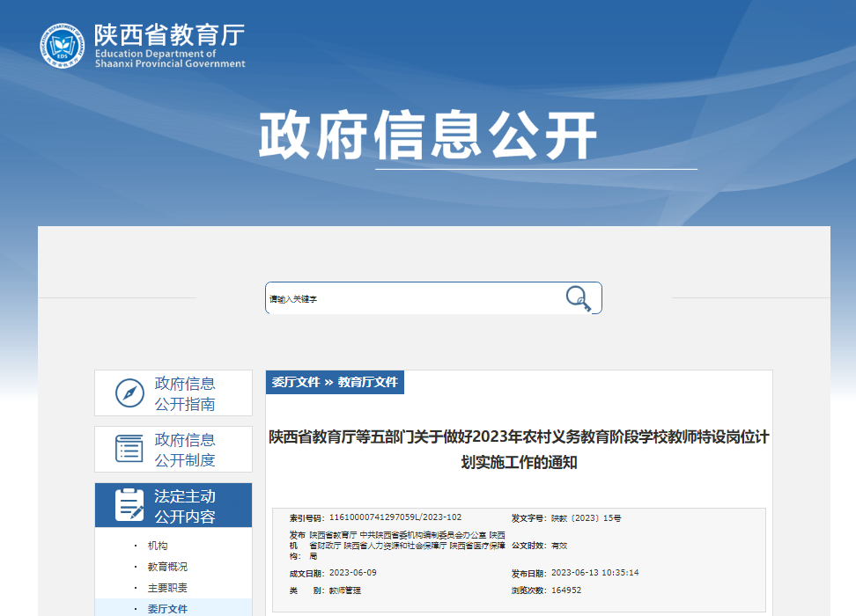Click the magnifying glass search icon
The height and width of the screenshot is (616, 856).
click(578, 298)
